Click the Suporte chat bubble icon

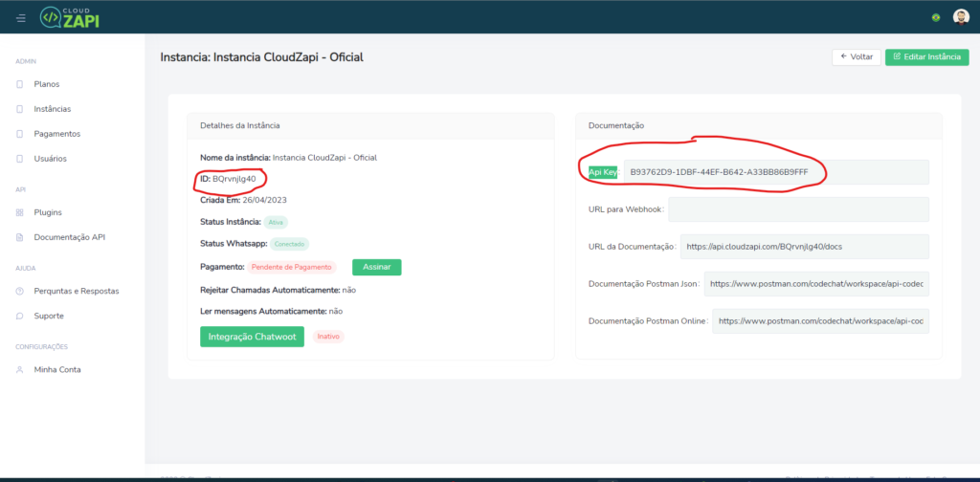pyautogui.click(x=19, y=316)
